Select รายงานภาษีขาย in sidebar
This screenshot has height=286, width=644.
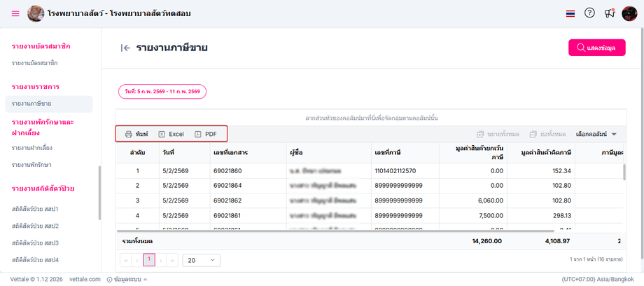(49, 104)
